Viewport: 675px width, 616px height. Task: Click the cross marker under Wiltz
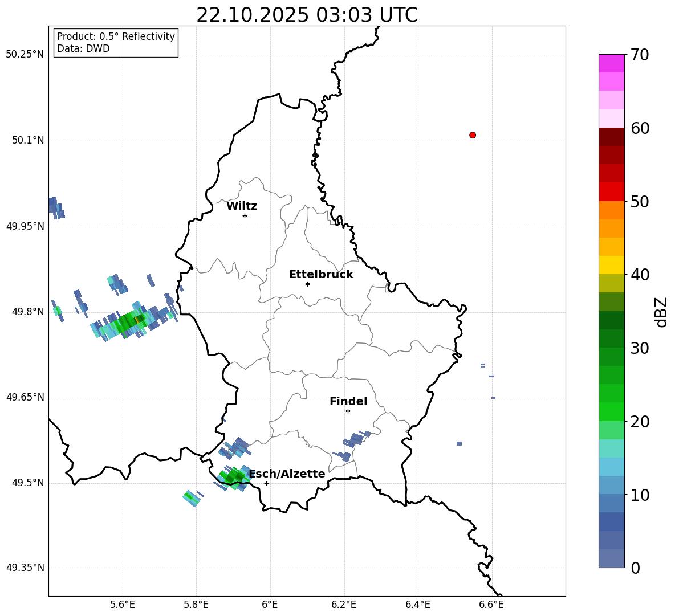tap(245, 215)
